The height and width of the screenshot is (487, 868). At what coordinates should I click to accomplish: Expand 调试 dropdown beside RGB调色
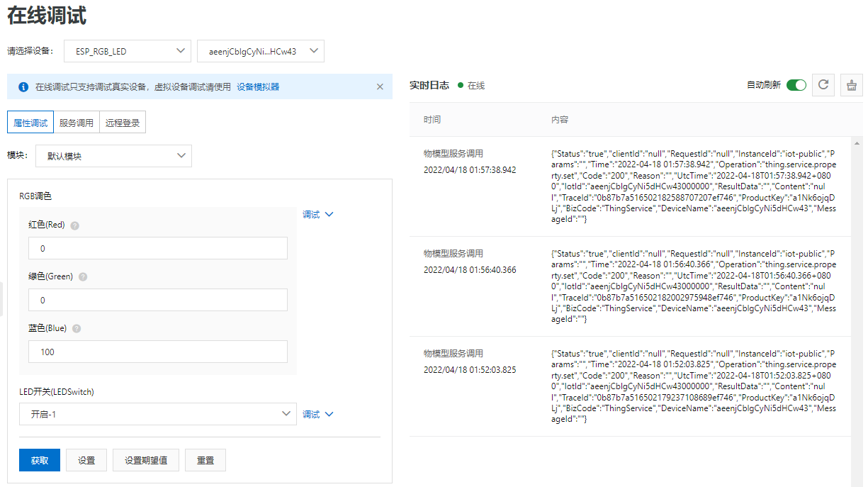pos(317,214)
